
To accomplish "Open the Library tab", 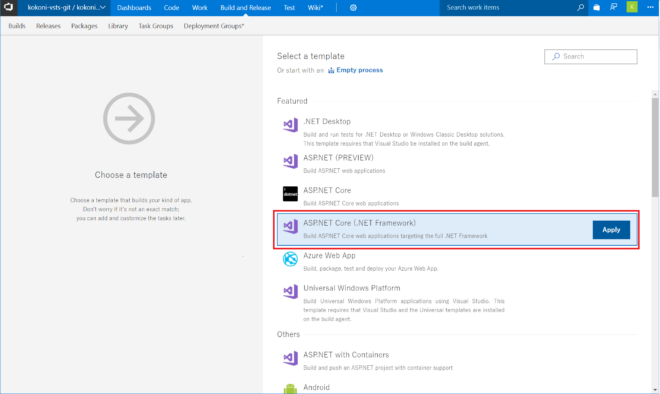I will click(118, 26).
